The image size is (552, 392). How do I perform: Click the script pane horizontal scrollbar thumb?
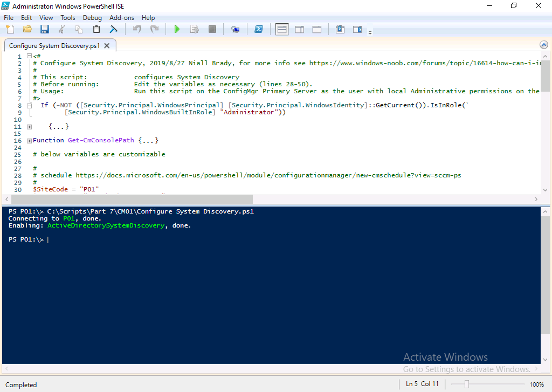(132, 199)
